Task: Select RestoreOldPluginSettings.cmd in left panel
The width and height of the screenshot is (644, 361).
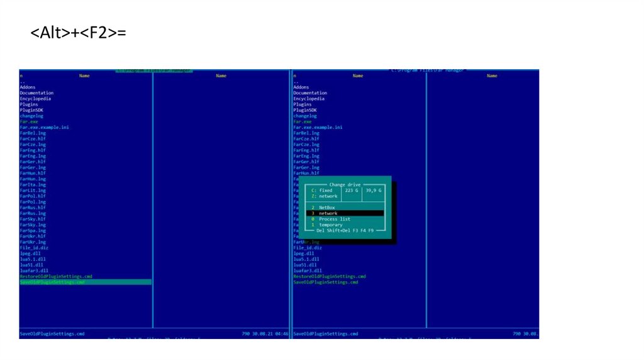Action: point(56,277)
